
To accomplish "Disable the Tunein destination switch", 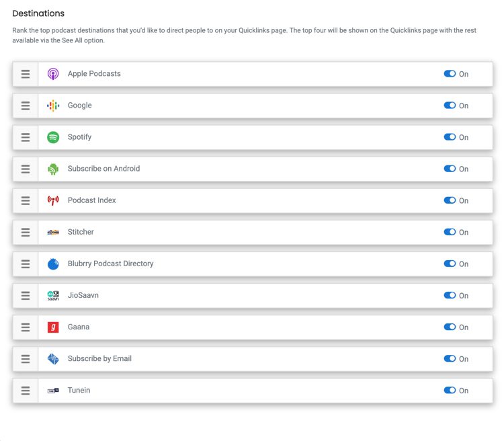I will pyautogui.click(x=450, y=390).
